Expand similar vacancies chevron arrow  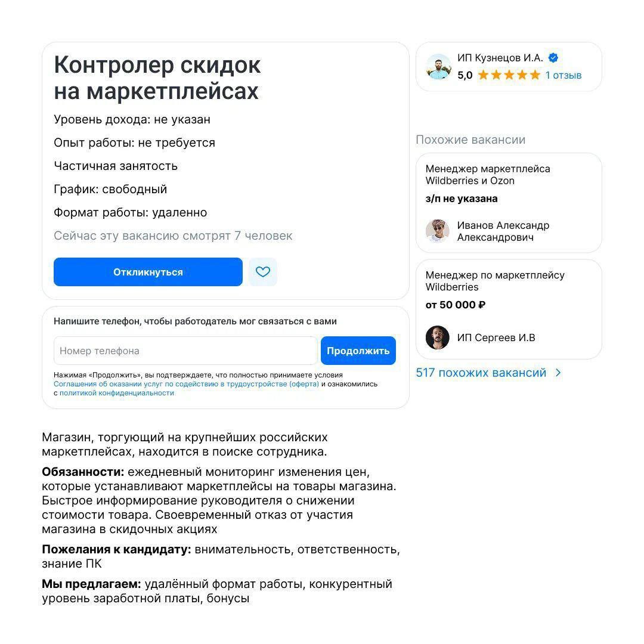click(x=558, y=373)
